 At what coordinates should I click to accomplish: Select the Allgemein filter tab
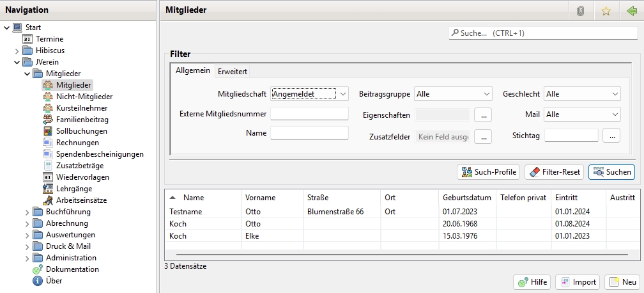click(x=193, y=70)
